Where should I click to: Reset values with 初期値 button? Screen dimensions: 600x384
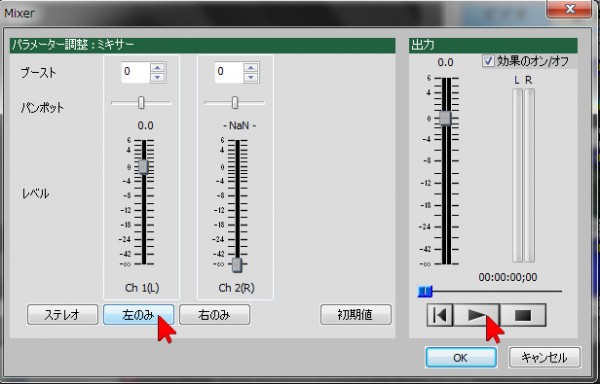[x=355, y=315]
